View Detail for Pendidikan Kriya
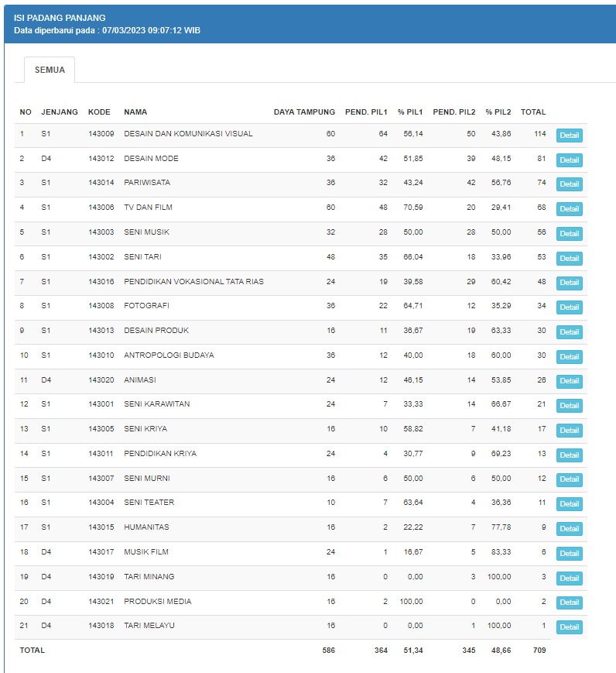Viewport: 616px width, 673px height. 570,455
